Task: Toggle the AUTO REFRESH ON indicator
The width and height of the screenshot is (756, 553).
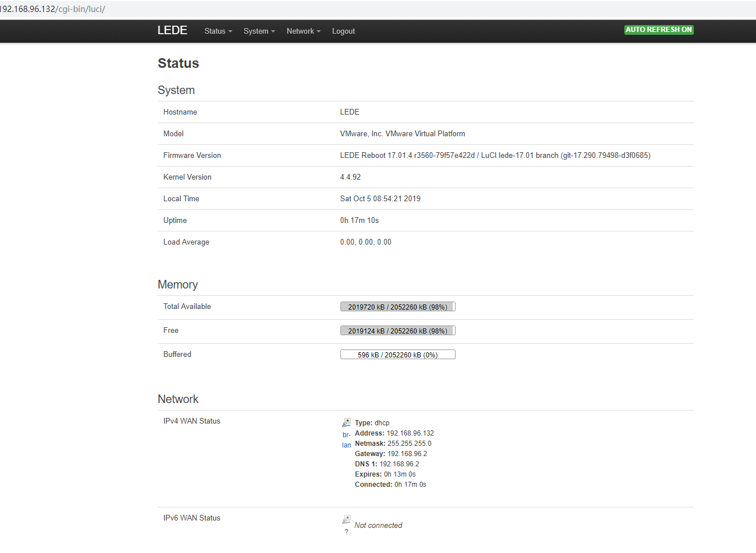Action: [659, 30]
